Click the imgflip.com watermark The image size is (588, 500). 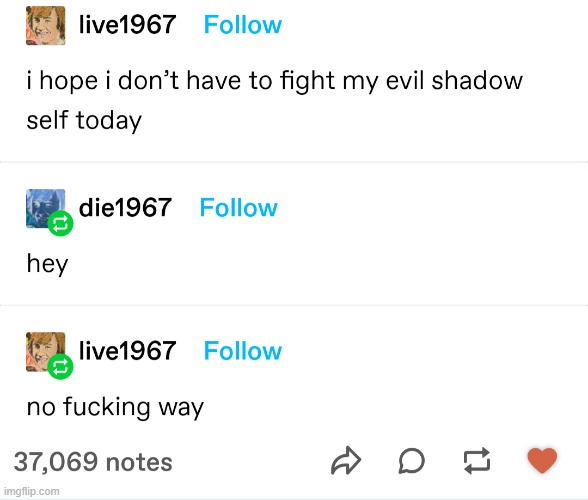[x=32, y=491]
